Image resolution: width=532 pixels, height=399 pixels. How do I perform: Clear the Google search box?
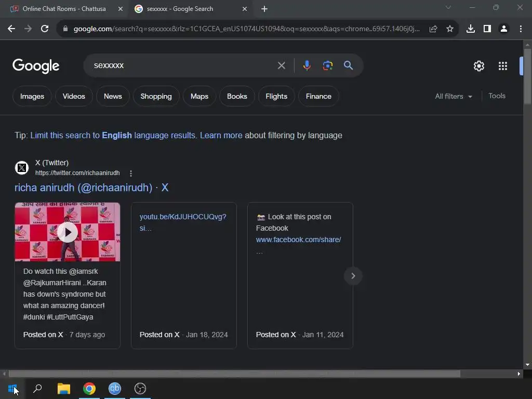[x=281, y=65]
